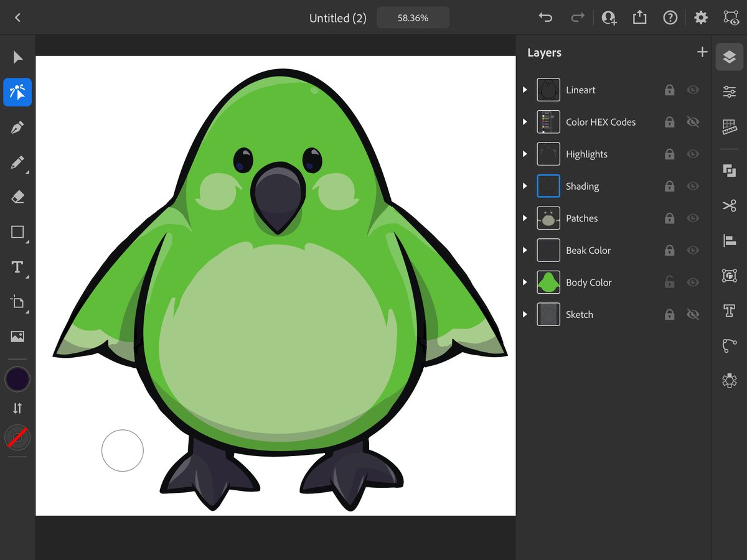Select the Rectangle shape tool
This screenshot has width=747, height=560.
pos(17,232)
